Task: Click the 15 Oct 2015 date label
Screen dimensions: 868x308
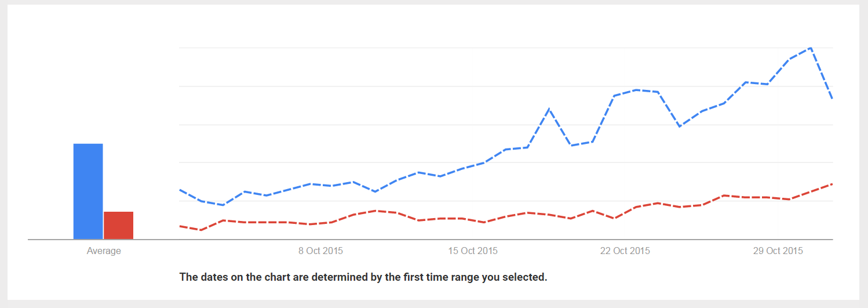Action: tap(473, 251)
